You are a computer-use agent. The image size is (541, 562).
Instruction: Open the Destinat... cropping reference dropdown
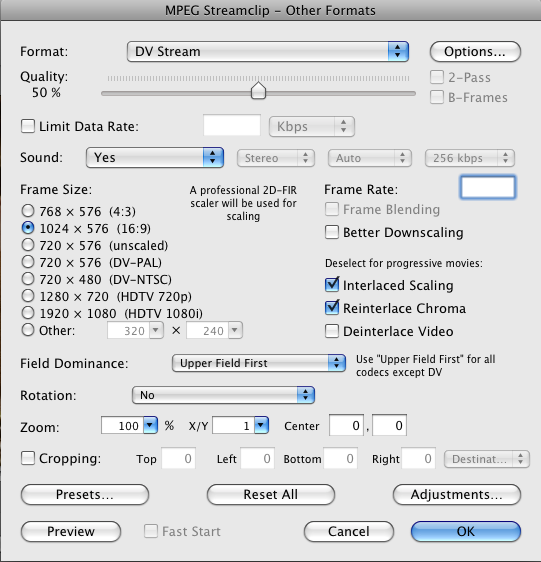(x=487, y=459)
